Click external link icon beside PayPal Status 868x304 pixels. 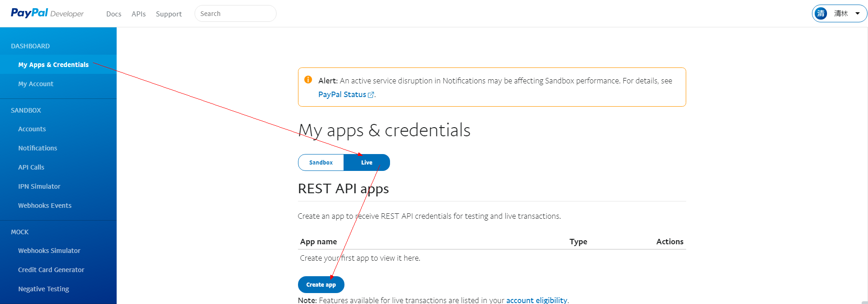tap(371, 95)
